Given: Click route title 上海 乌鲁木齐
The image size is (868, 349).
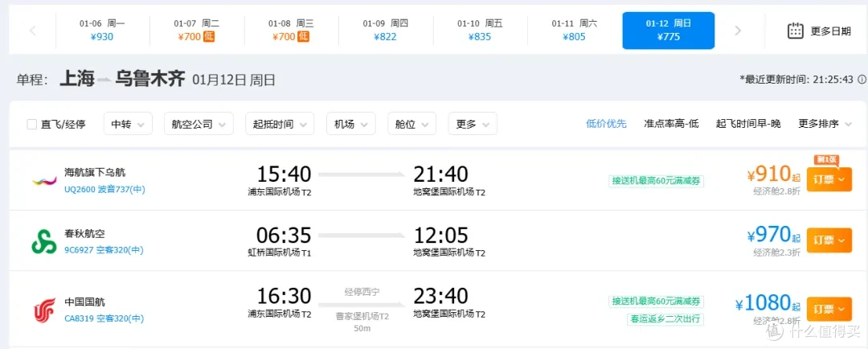Looking at the screenshot, I should pos(122,80).
